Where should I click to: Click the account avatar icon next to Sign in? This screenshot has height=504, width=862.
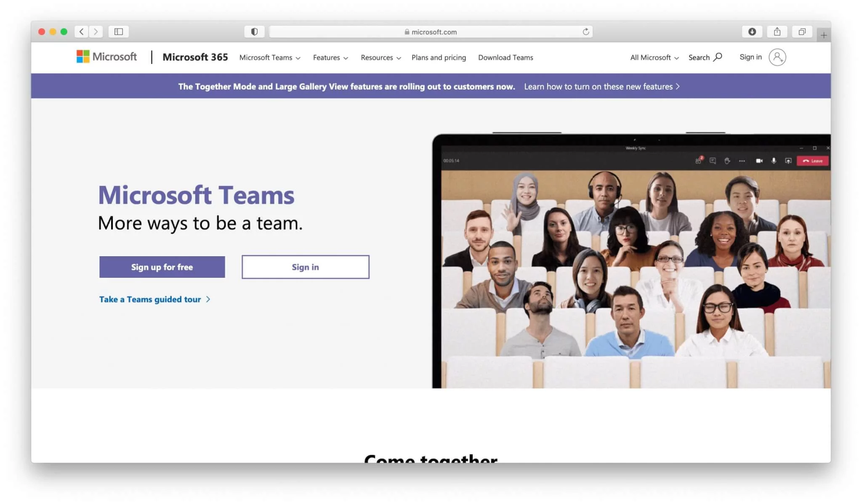coord(777,57)
